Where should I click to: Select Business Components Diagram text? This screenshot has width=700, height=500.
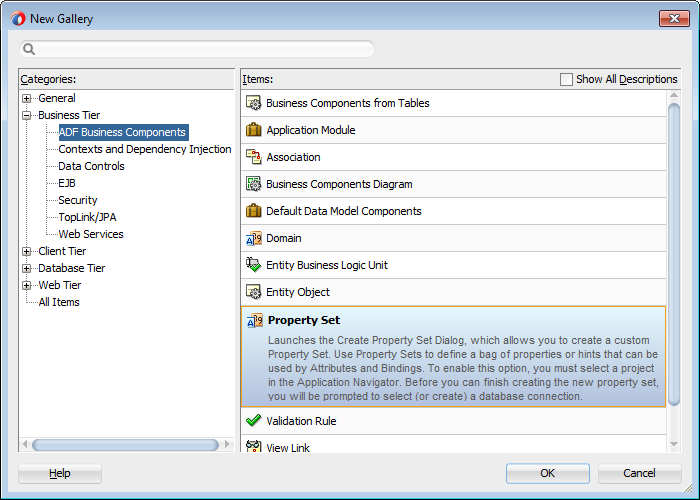click(x=339, y=184)
